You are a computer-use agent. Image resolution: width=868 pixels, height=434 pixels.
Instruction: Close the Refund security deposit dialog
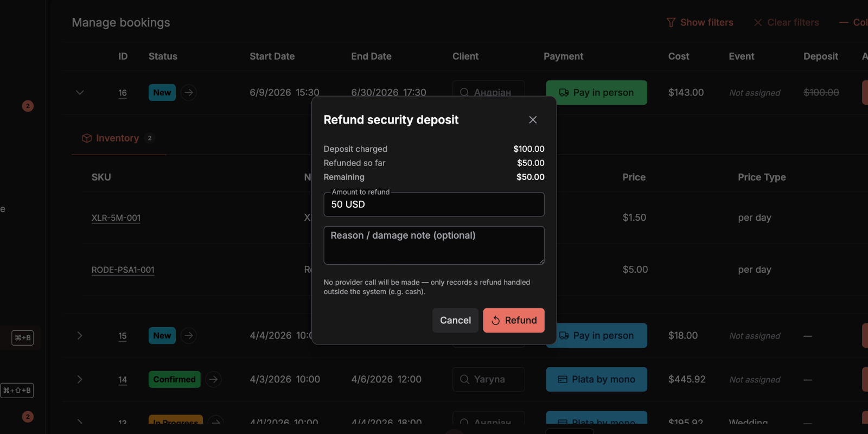point(533,120)
